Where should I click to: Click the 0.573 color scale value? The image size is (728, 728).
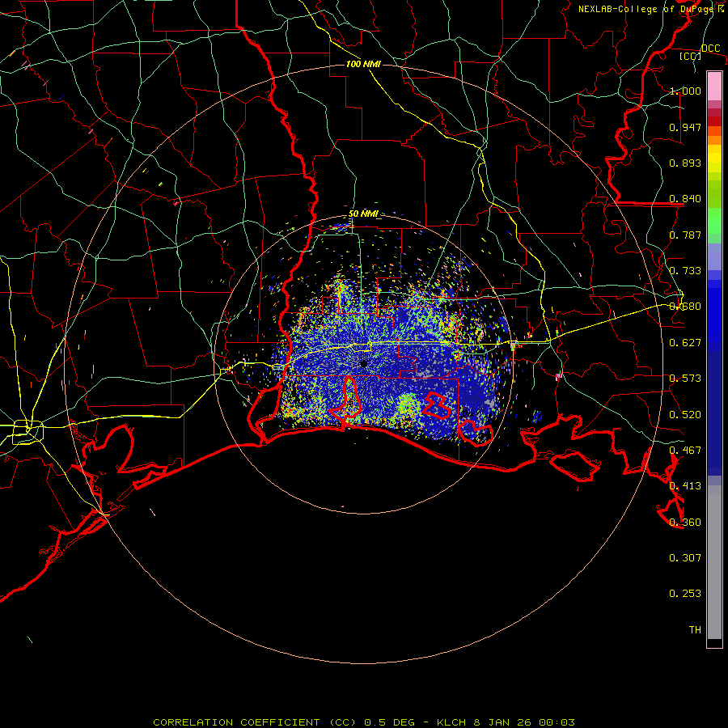[x=685, y=379]
